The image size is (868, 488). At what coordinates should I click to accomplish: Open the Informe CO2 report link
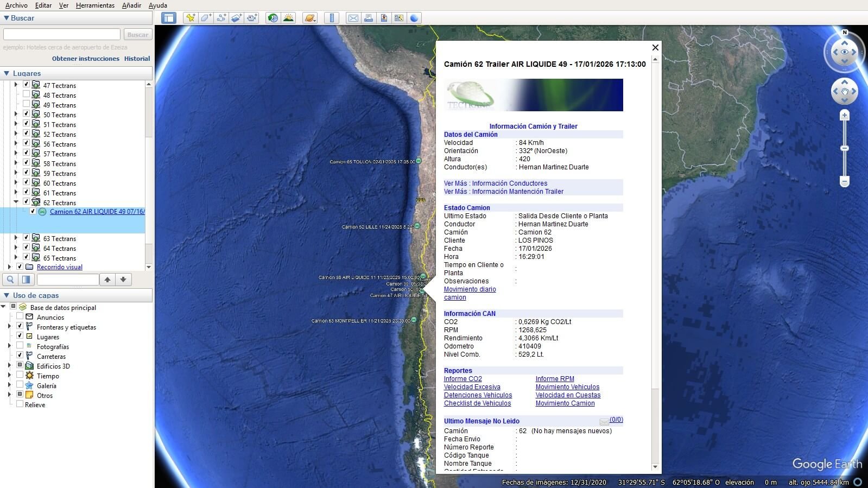coord(462,379)
